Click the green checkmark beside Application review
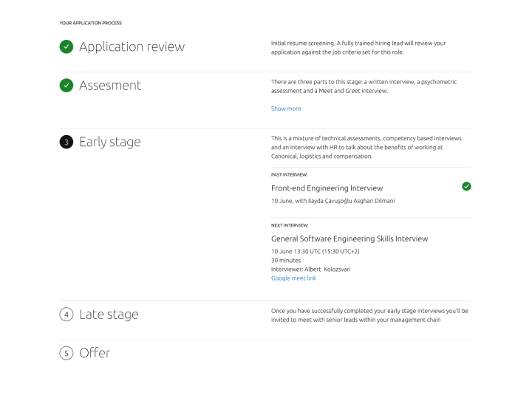The height and width of the screenshot is (395, 532). tap(66, 47)
